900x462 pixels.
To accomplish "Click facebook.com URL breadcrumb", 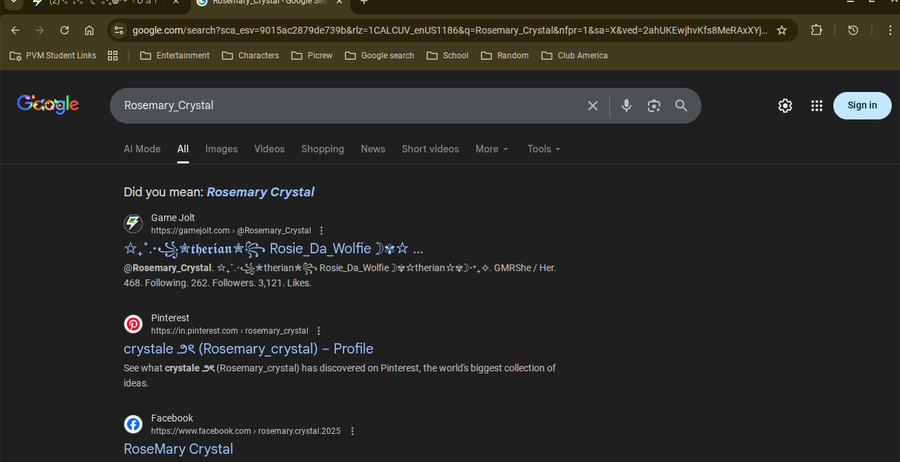I will point(246,431).
